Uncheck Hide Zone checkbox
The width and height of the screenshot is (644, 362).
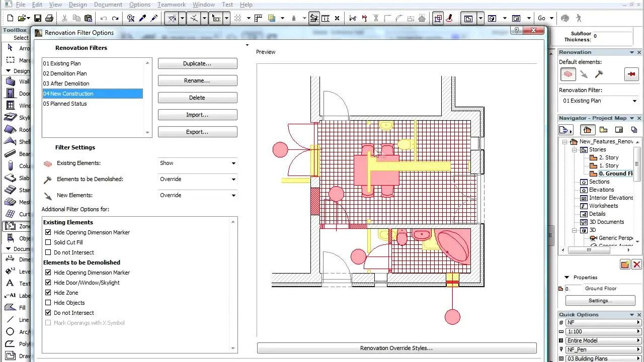(x=48, y=293)
